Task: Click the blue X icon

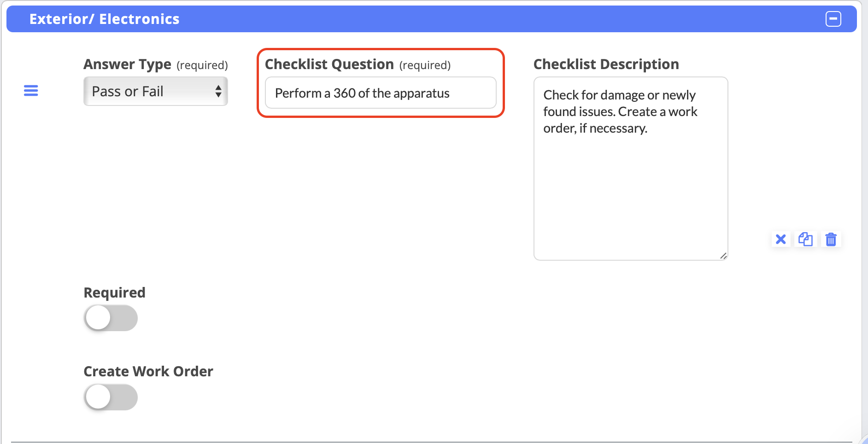Action: pos(780,239)
